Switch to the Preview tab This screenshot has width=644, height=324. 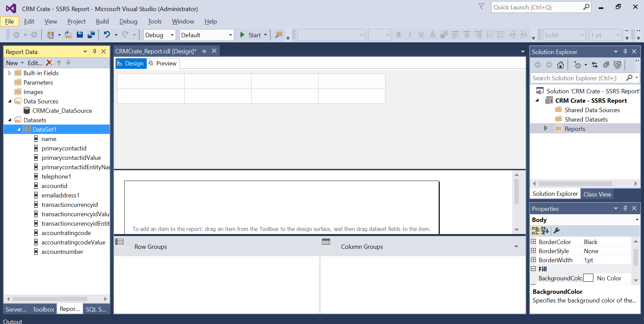(x=163, y=63)
